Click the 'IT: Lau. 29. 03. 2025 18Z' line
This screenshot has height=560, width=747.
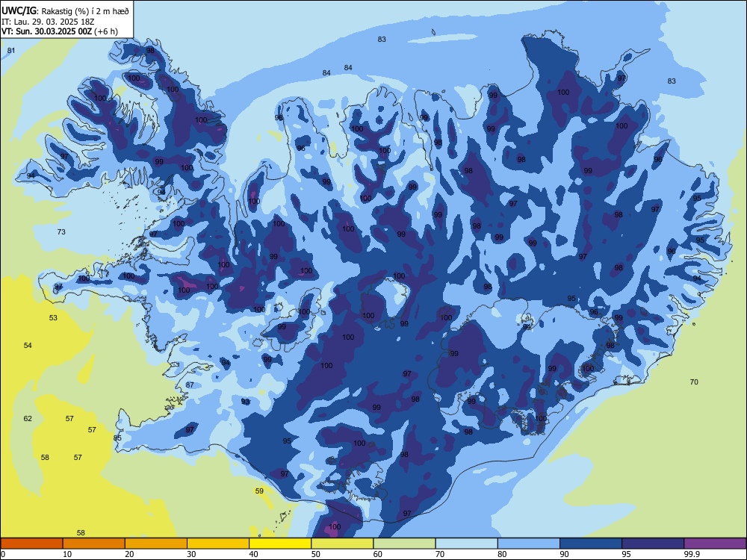[x=47, y=22]
